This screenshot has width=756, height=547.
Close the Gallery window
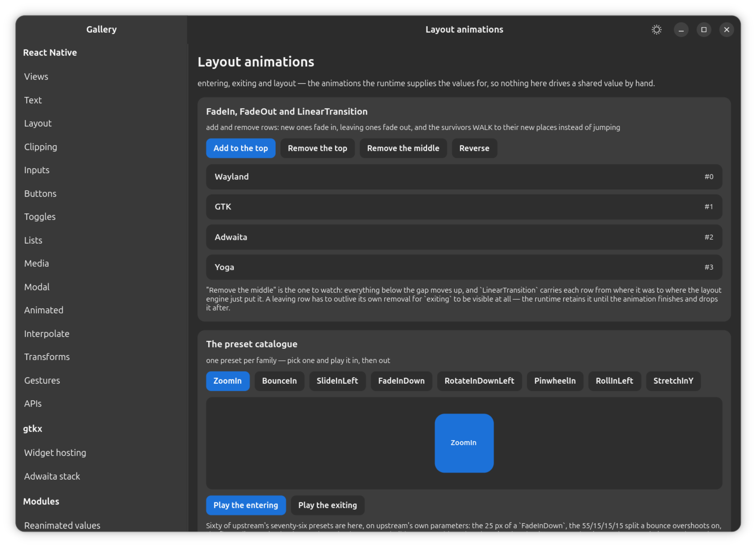(727, 30)
